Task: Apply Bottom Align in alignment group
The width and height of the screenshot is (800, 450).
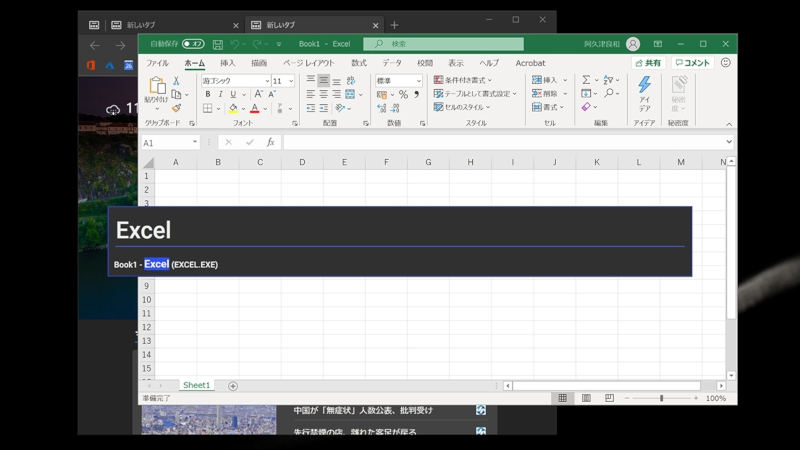Action: coord(336,80)
